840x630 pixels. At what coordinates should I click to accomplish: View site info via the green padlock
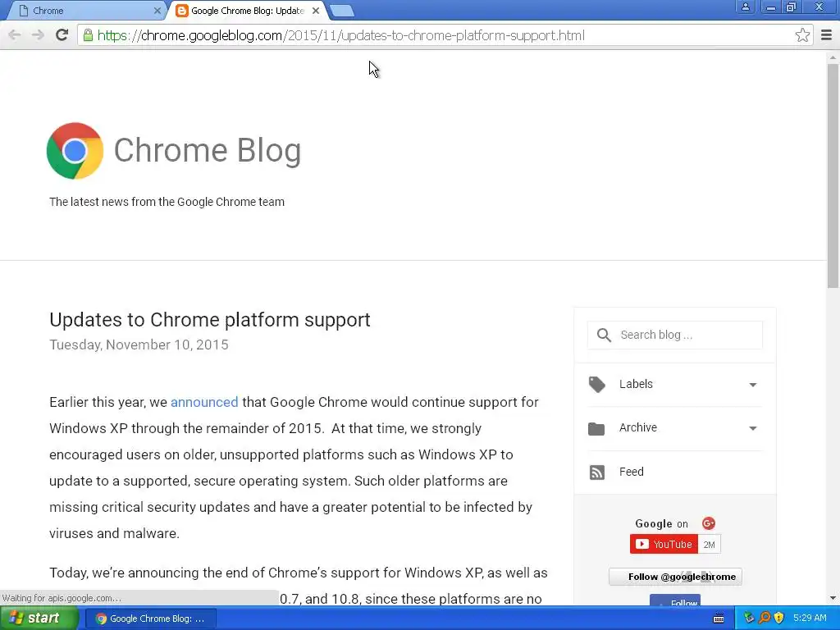coord(88,35)
